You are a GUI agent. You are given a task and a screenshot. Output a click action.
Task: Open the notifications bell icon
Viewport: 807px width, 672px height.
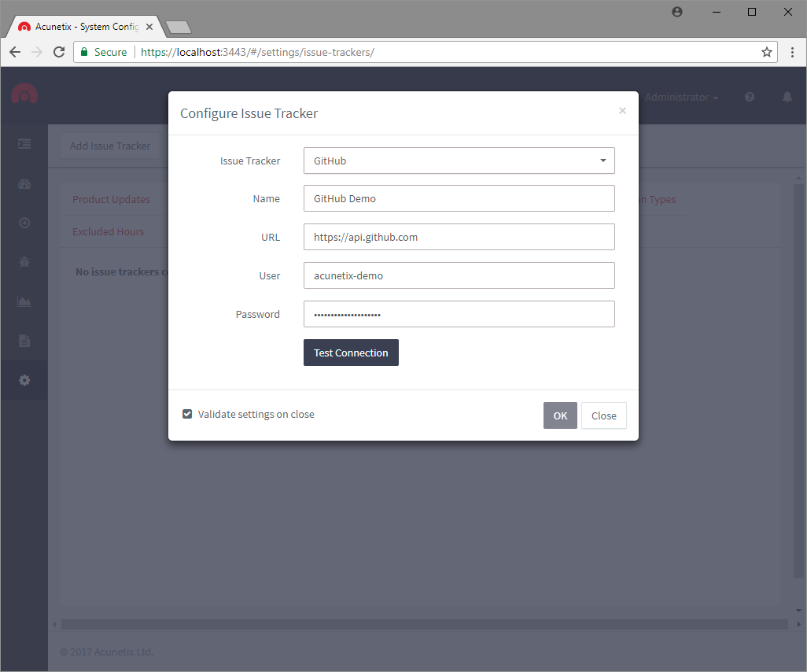pos(787,97)
